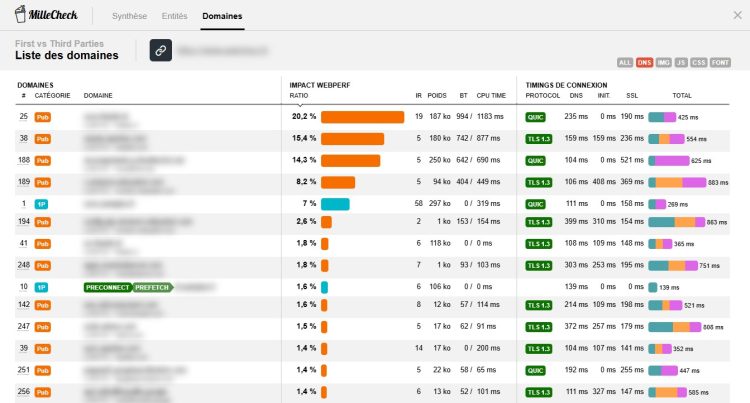Click the Pub badge in row 188
The width and height of the screenshot is (750, 403).
tap(43, 161)
